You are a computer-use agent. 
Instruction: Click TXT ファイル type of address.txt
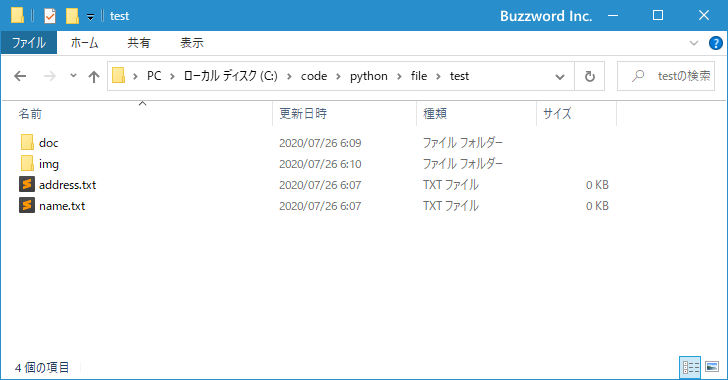coord(450,185)
